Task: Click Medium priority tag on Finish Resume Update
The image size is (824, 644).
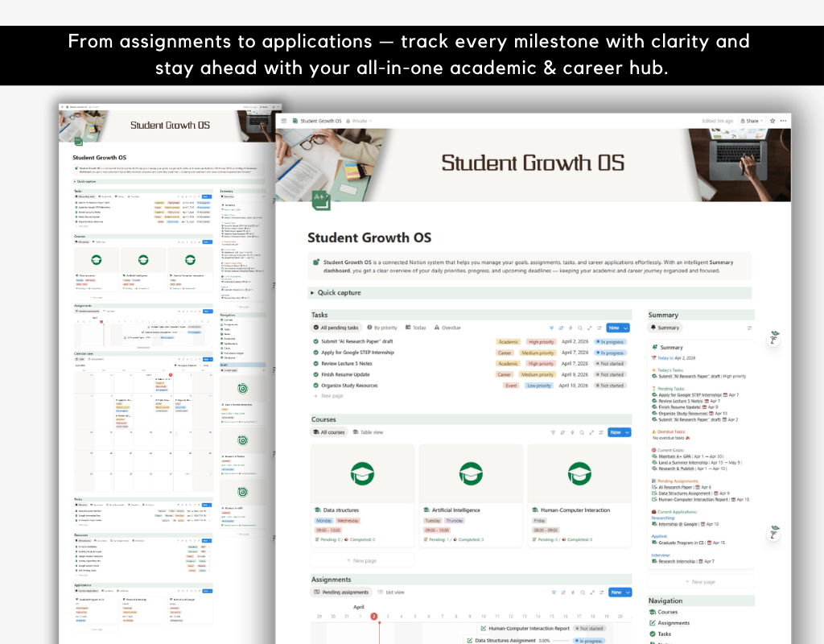Action: click(537, 374)
